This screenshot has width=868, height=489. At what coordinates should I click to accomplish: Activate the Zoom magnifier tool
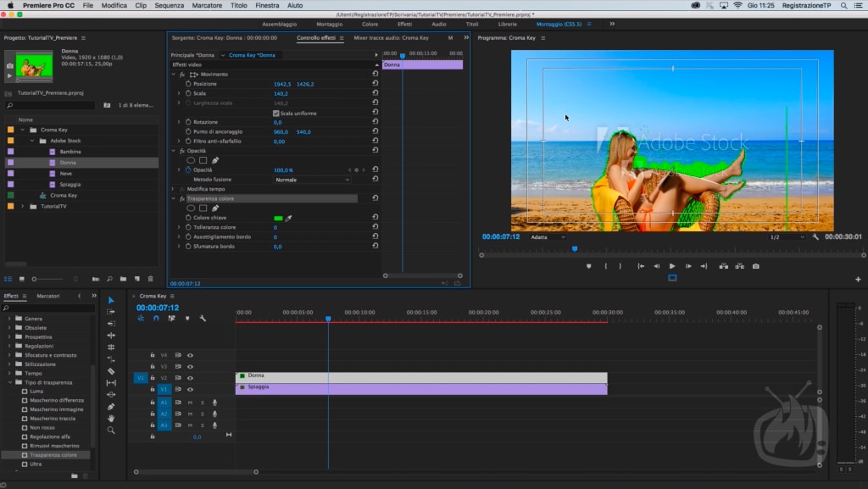pyautogui.click(x=111, y=431)
